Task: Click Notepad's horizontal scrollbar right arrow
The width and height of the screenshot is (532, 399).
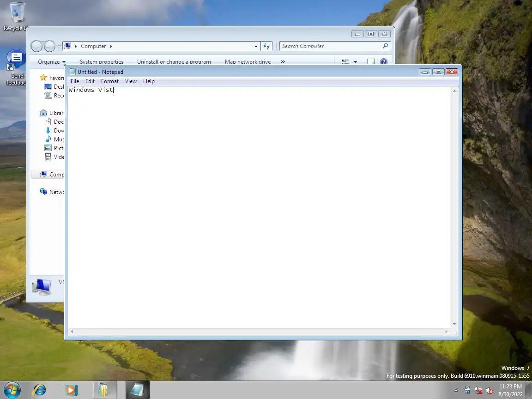Action: point(446,332)
